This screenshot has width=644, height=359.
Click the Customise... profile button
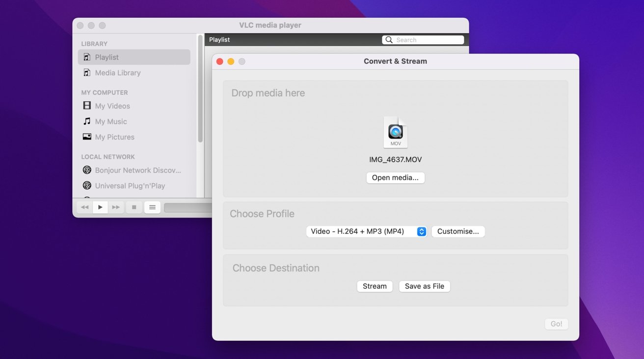[x=458, y=231]
